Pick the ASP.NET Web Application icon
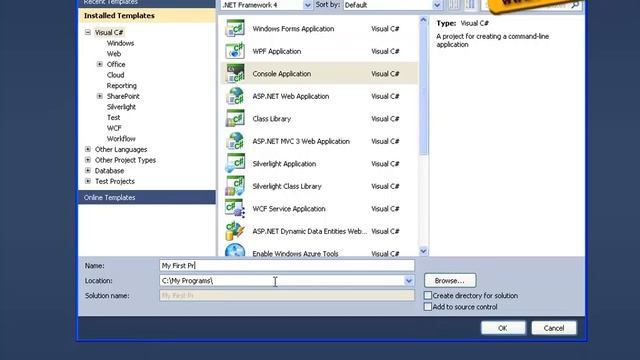Image resolution: width=640 pixels, height=360 pixels. pyautogui.click(x=235, y=96)
